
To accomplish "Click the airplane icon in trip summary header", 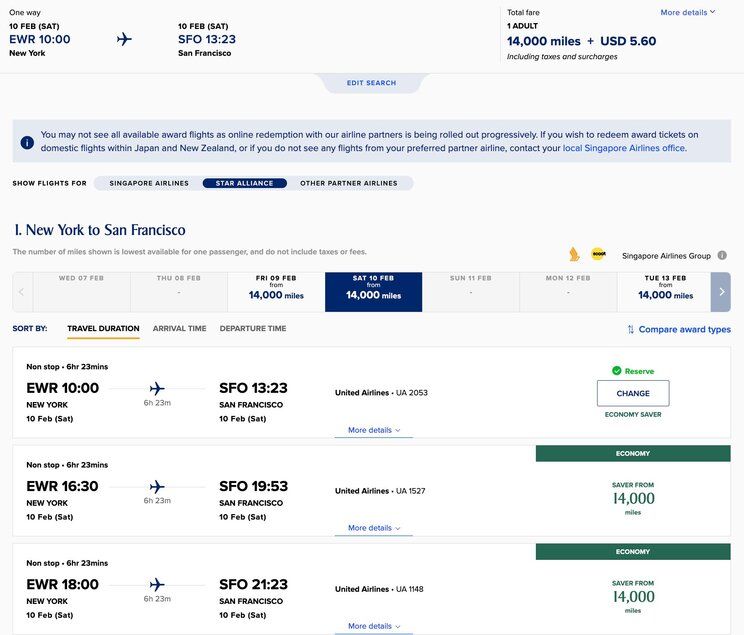I will coord(124,39).
